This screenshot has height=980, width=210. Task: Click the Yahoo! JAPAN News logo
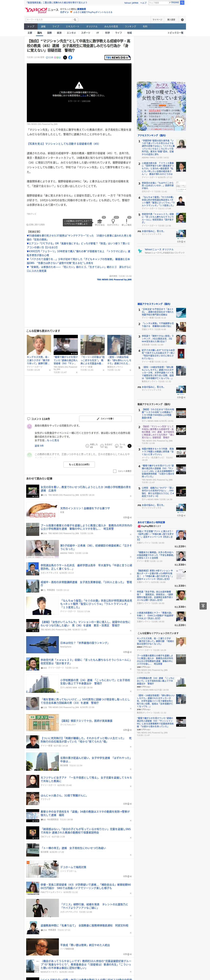pyautogui.click(x=41, y=10)
